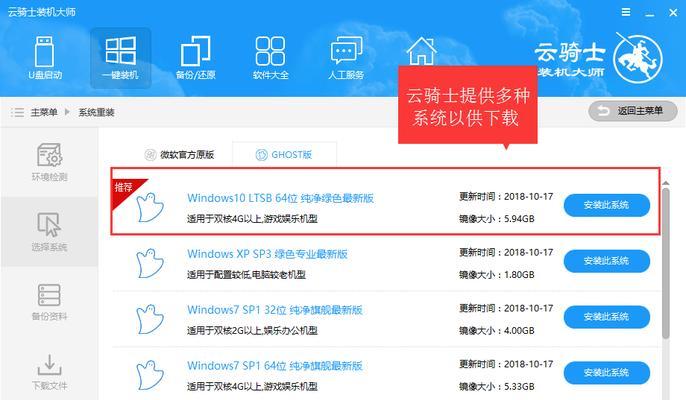Click ghost icon of Windows7 SP1 32位 row

(150, 319)
